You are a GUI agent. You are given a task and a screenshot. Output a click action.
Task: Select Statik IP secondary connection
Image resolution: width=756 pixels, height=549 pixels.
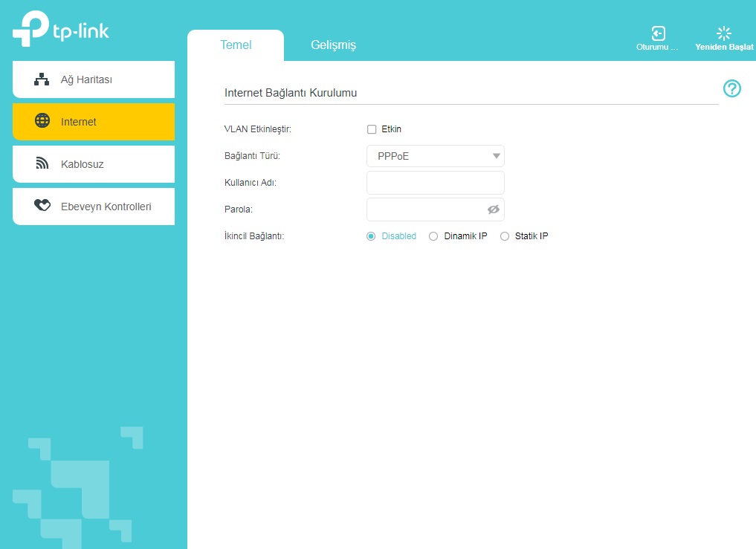[x=504, y=236]
